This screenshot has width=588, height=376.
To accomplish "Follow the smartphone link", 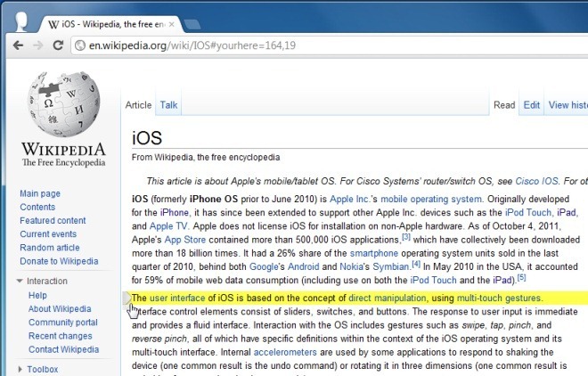I will click(374, 253).
